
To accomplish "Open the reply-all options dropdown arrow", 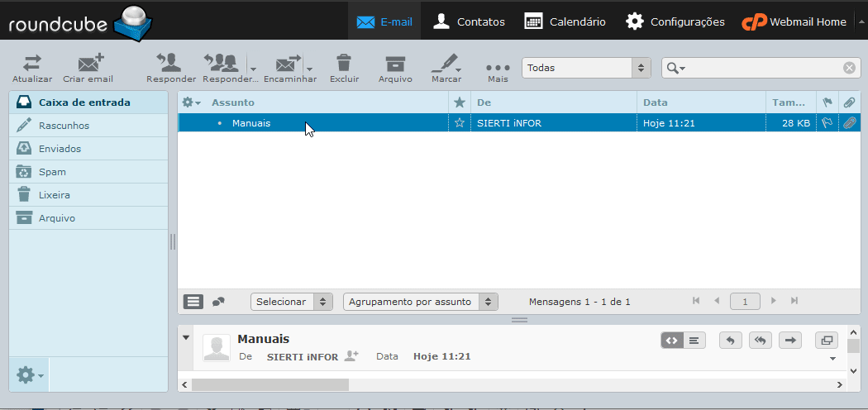I will point(252,69).
